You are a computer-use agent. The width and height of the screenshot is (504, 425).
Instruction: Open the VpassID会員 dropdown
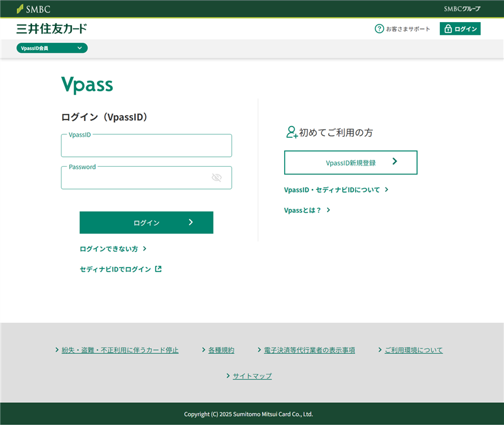tap(52, 48)
